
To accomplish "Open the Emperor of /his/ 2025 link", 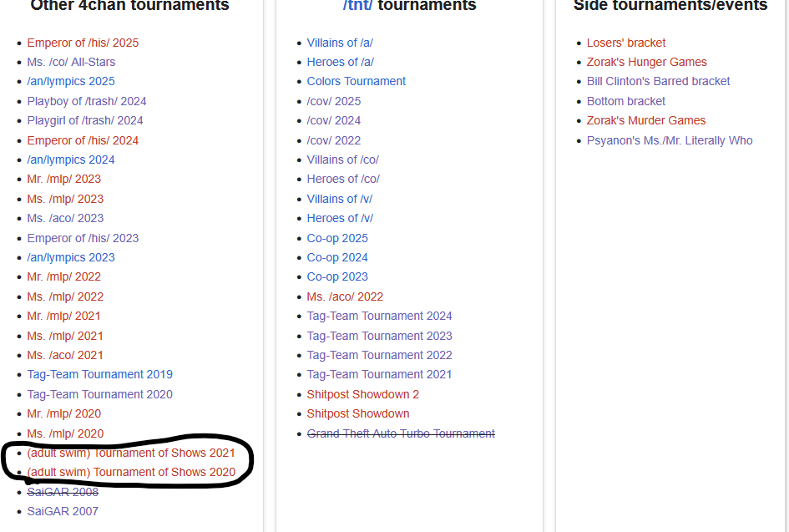I will click(83, 43).
